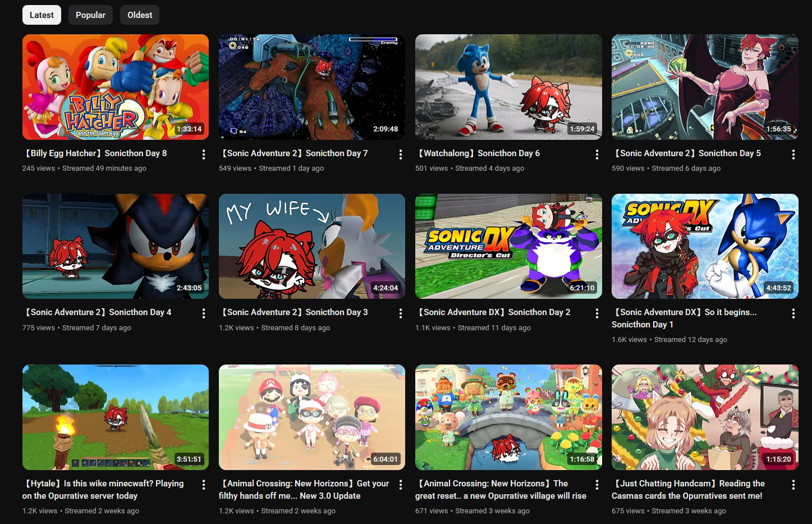
Task: Open the Hytale stream thumbnail
Action: click(116, 417)
